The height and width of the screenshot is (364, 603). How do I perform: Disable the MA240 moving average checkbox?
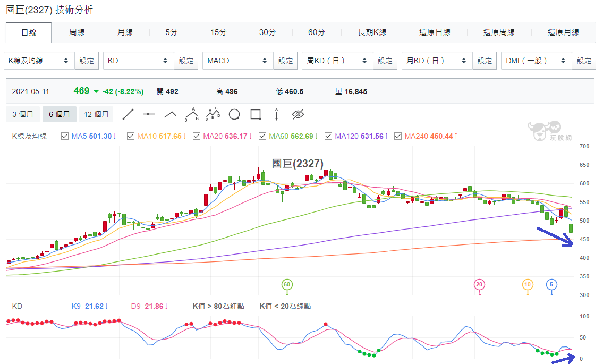click(x=397, y=136)
